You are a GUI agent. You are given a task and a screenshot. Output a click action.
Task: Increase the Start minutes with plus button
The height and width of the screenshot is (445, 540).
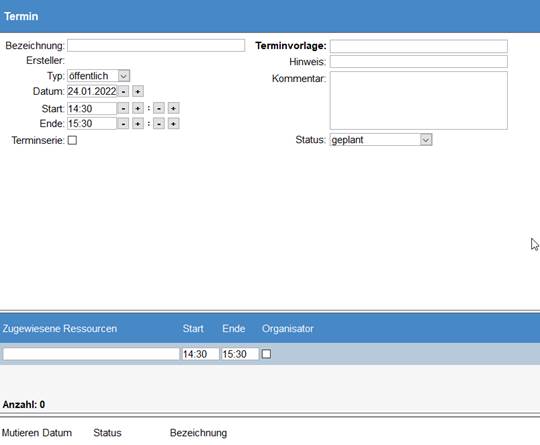point(174,108)
